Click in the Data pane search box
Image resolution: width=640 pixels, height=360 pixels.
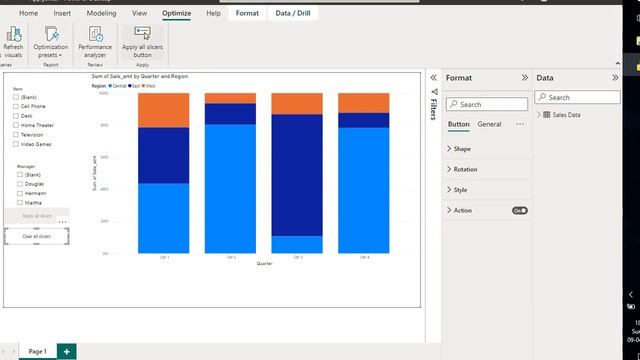[x=577, y=97]
